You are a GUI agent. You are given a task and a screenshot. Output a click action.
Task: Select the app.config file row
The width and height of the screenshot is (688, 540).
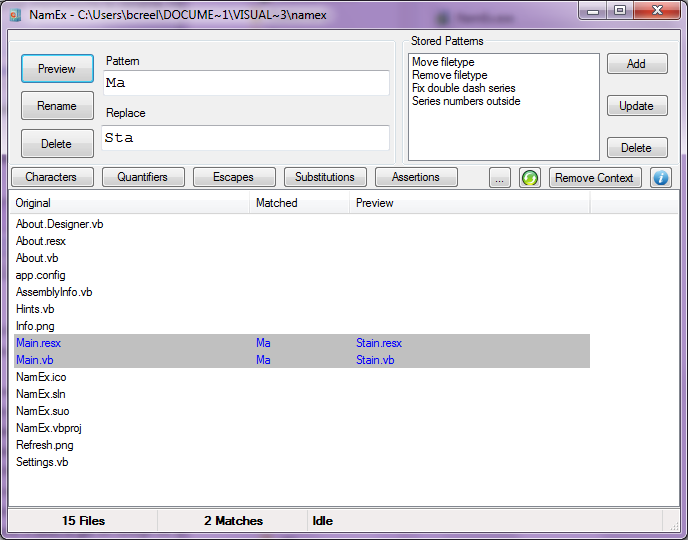[x=300, y=275]
